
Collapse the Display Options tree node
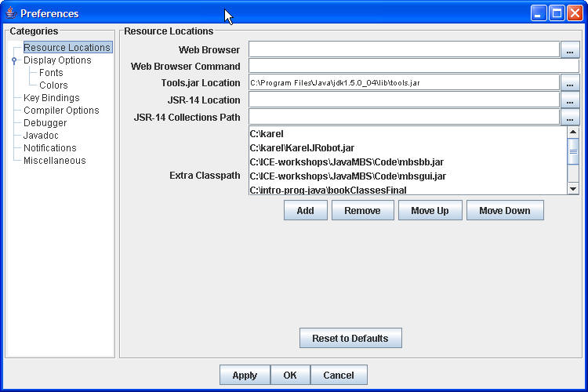[x=14, y=60]
